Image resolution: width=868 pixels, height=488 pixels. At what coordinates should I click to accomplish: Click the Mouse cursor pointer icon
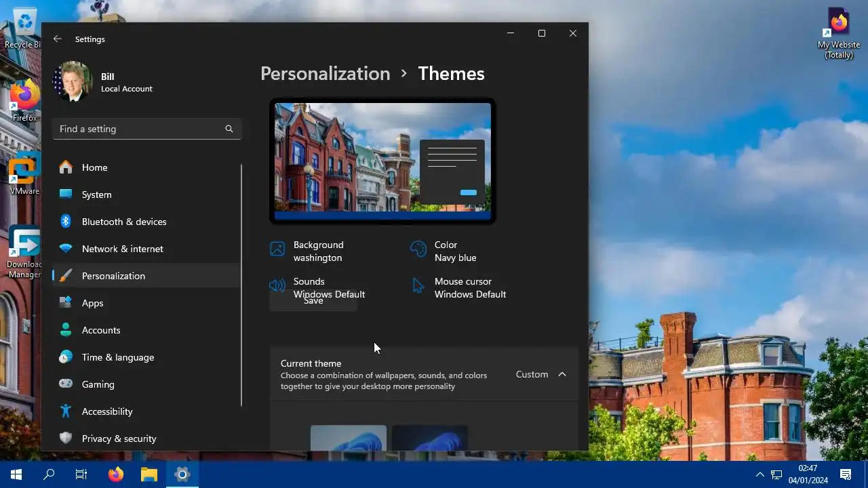click(418, 285)
